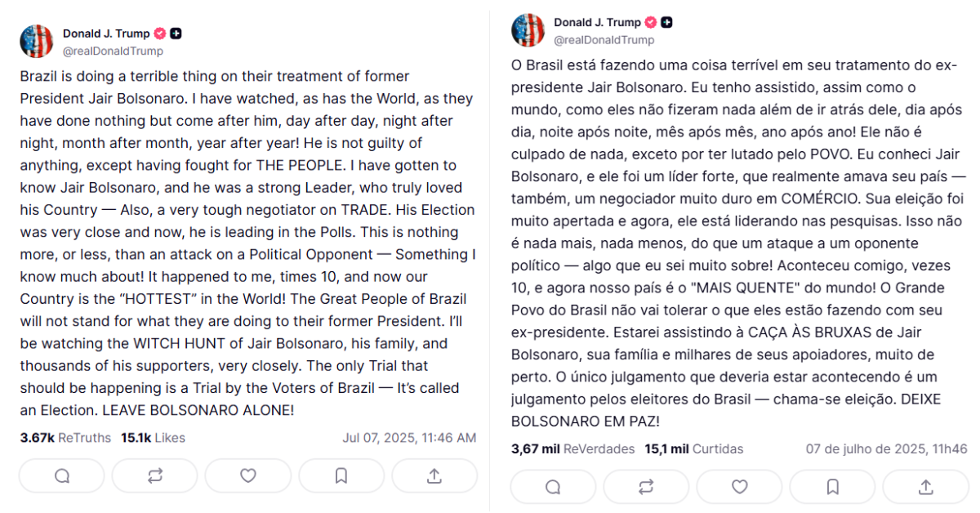ReTruth the Portuguese-language post
Image resolution: width=980 pixels, height=513 pixels.
pos(646,487)
